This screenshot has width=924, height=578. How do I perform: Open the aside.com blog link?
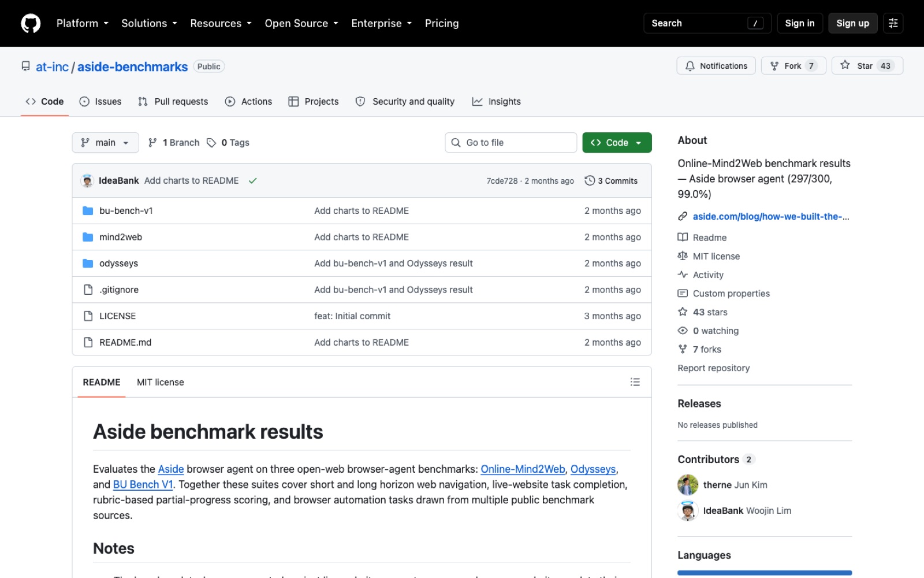[x=771, y=217]
